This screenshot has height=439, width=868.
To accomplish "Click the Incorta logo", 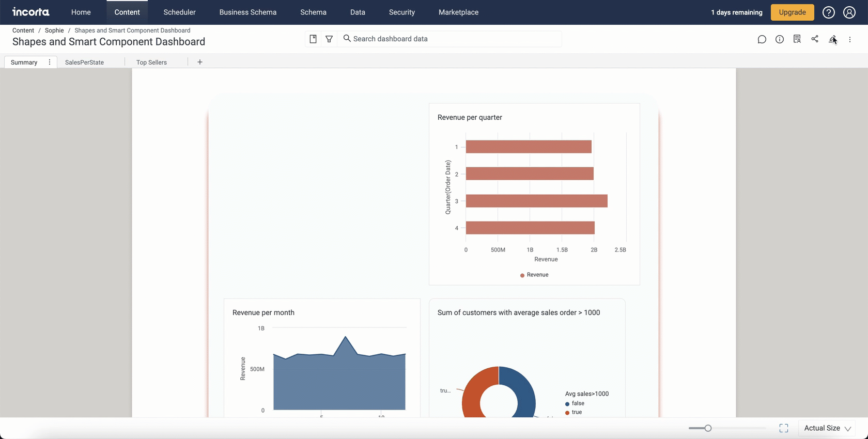I will pyautogui.click(x=31, y=12).
